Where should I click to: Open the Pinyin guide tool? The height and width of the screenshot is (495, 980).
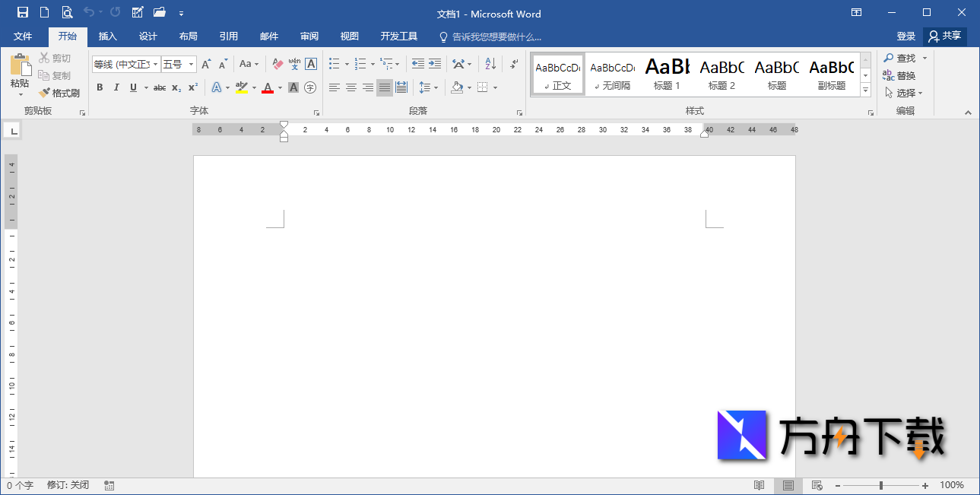tap(293, 64)
